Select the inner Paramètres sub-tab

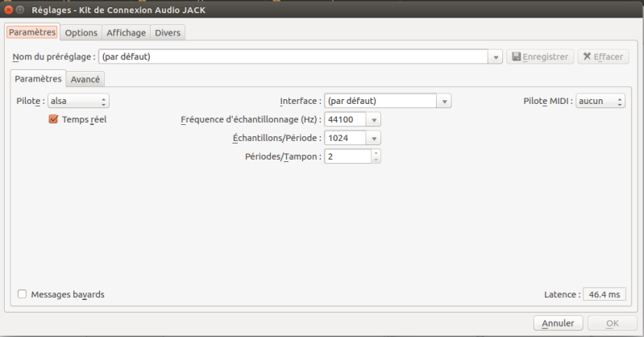point(38,78)
